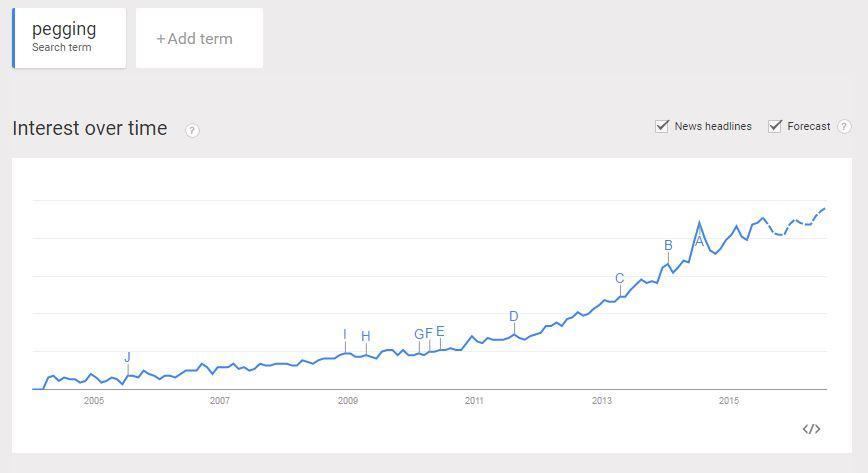Click news headline marker B
This screenshot has width=868, height=473.
pos(668,246)
